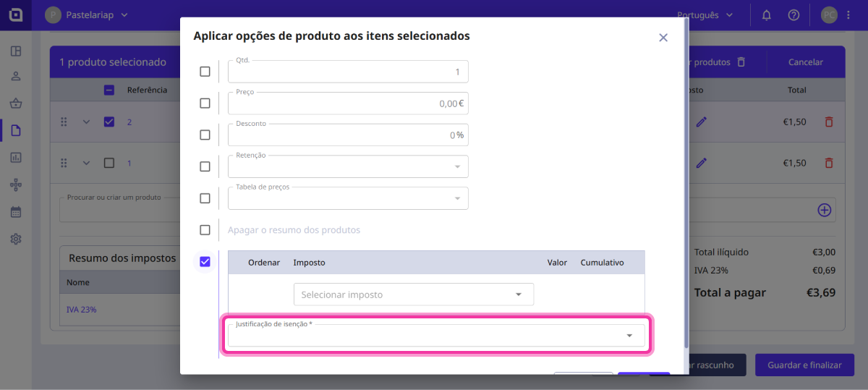
Task: Click the delete products trash icon
Action: click(x=741, y=62)
